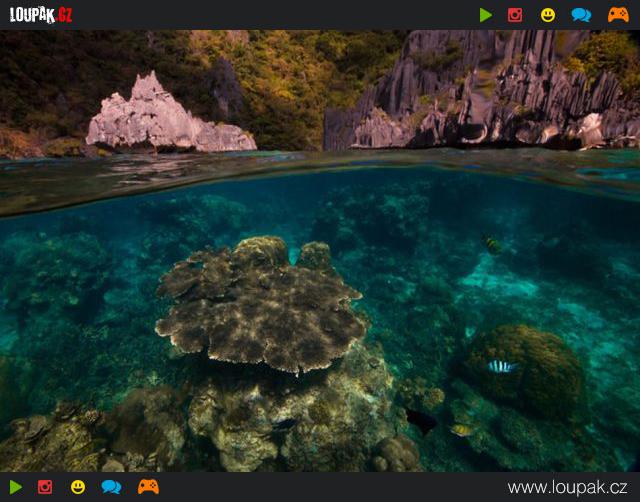This screenshot has height=502, width=640.
Task: Click the large flat table coral in photo
Action: point(260,305)
